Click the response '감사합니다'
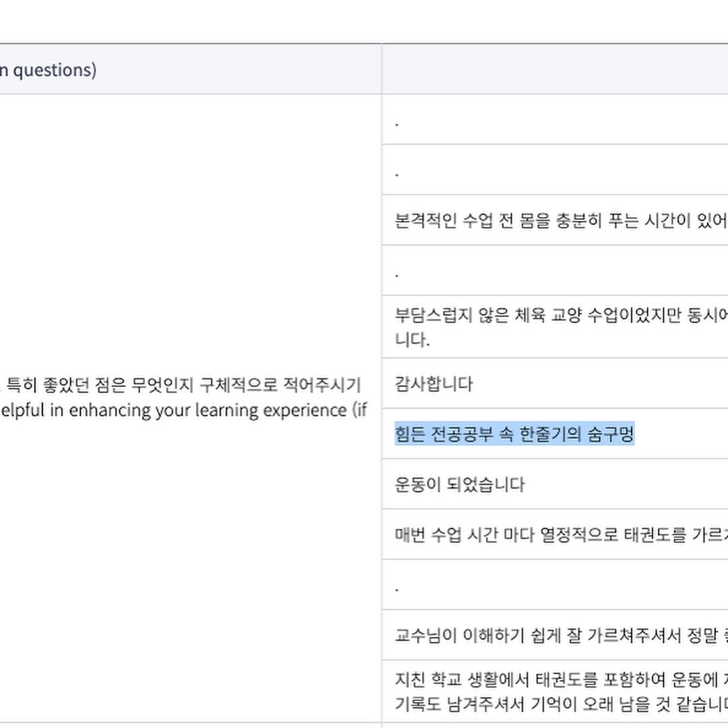The width and height of the screenshot is (728, 728). click(x=433, y=384)
